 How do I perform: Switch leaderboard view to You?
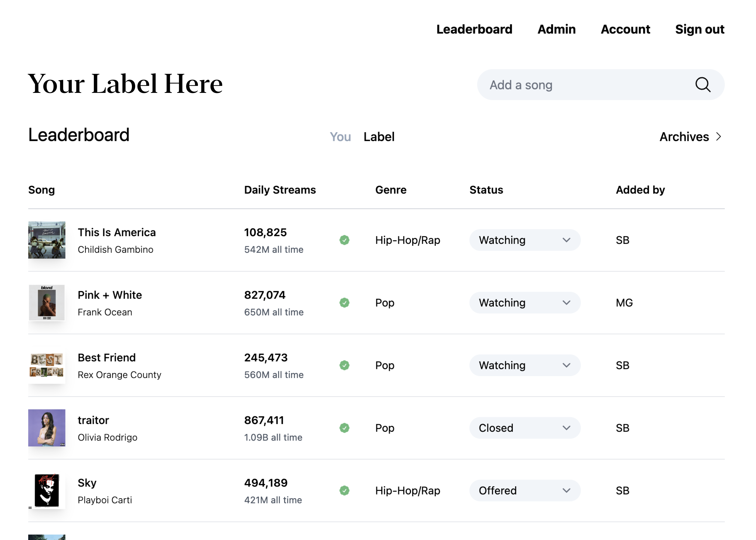point(340,137)
